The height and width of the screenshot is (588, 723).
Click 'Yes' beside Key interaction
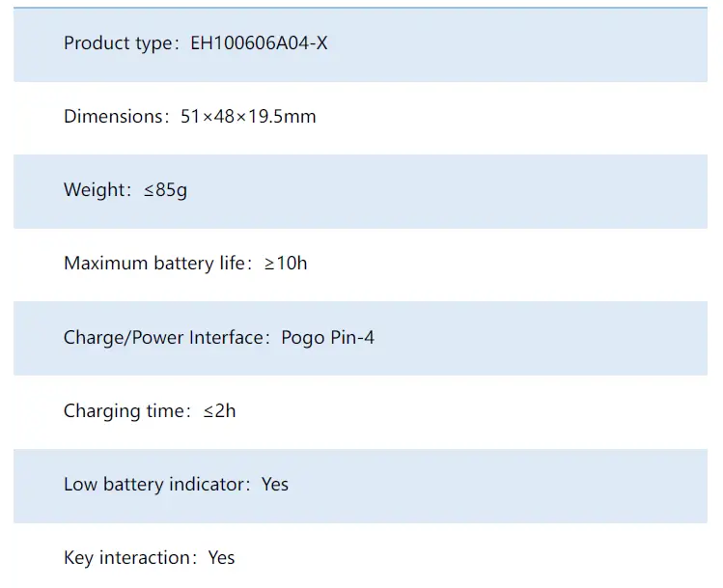(x=222, y=558)
